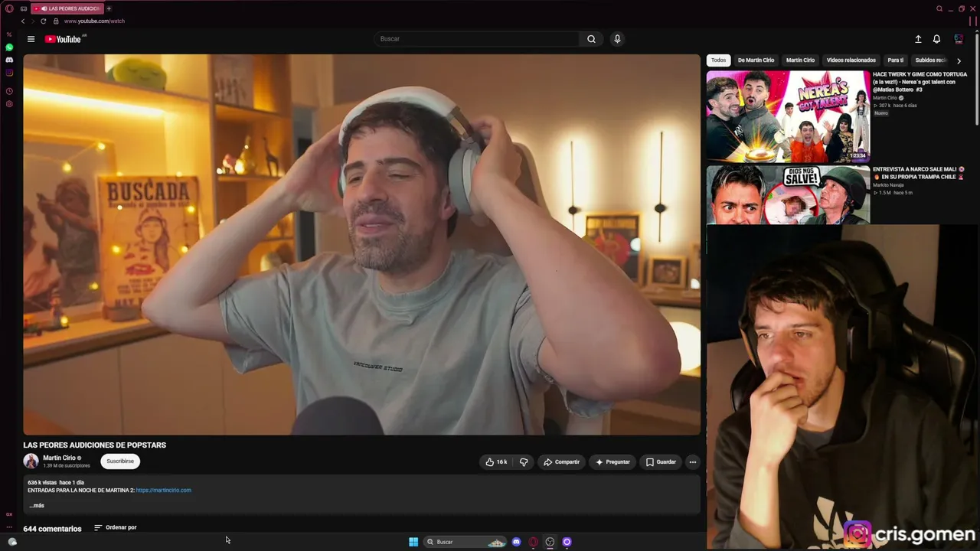980x551 pixels.
Task: Open Opera GX from the Windows taskbar
Action: coord(534,542)
